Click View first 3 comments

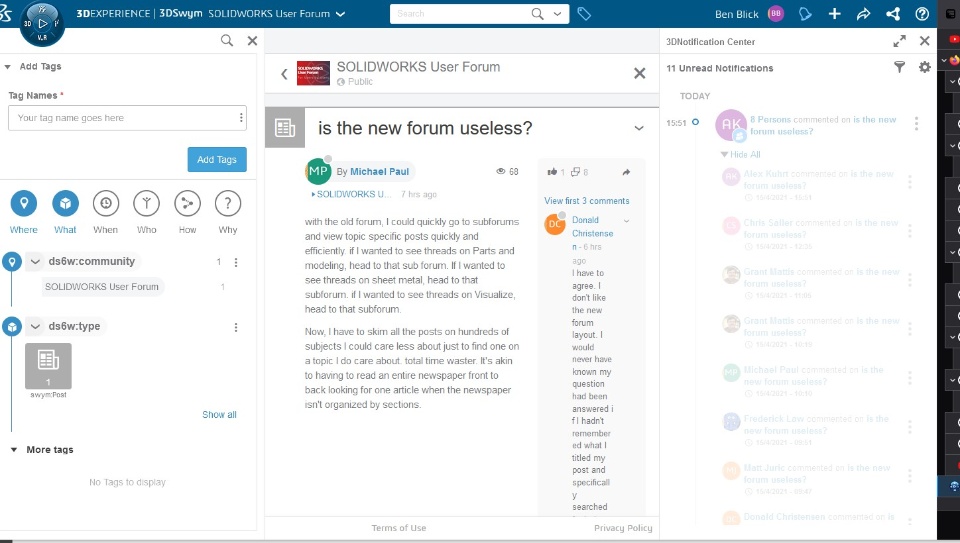[587, 201]
